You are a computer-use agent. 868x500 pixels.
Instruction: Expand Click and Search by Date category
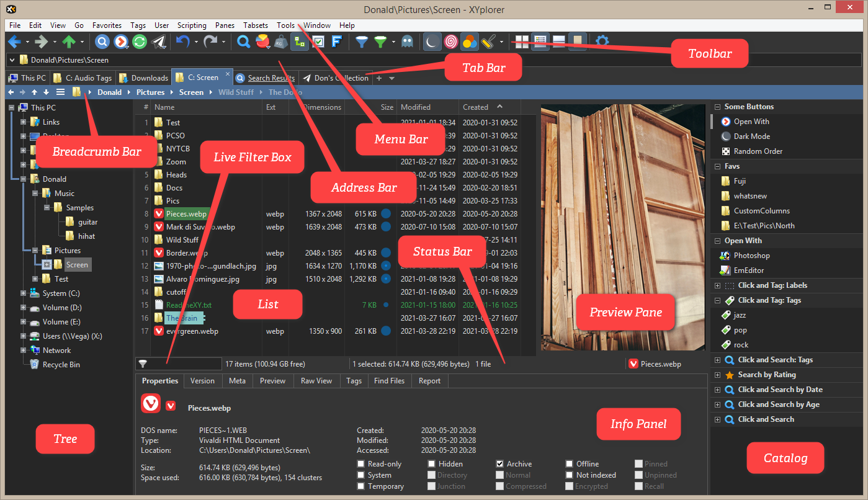(718, 390)
